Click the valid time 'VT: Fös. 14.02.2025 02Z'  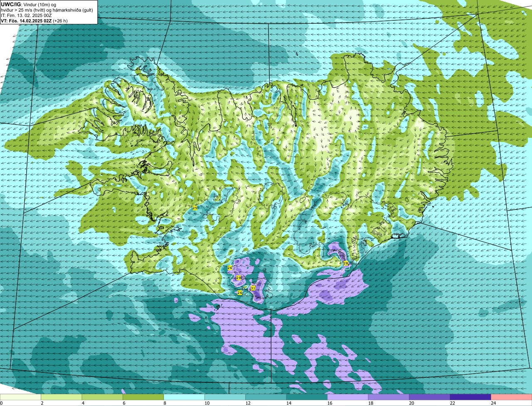click(27, 20)
